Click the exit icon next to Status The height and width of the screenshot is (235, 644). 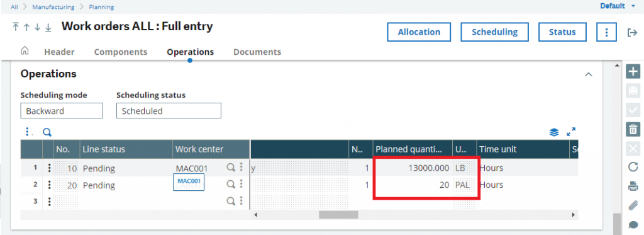[x=632, y=33]
